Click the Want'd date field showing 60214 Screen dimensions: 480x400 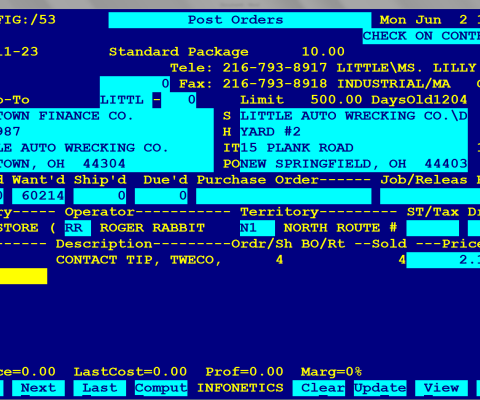[38, 196]
